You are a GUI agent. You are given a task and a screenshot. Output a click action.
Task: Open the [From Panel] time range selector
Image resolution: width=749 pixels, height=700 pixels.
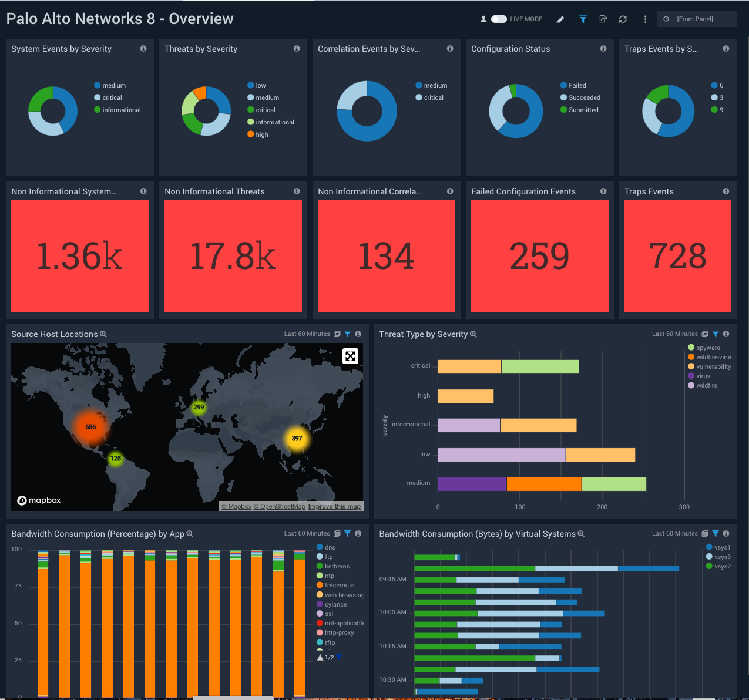(x=696, y=19)
